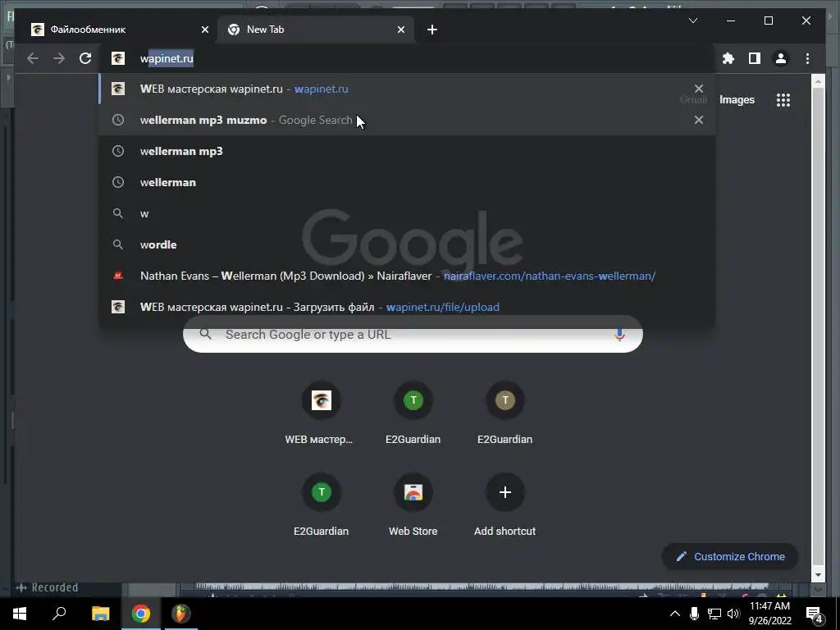Open the Images link

point(737,99)
